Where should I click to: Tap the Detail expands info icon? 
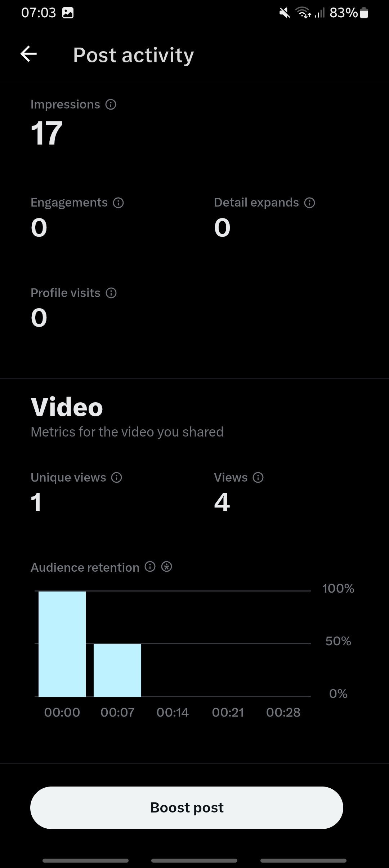click(309, 203)
